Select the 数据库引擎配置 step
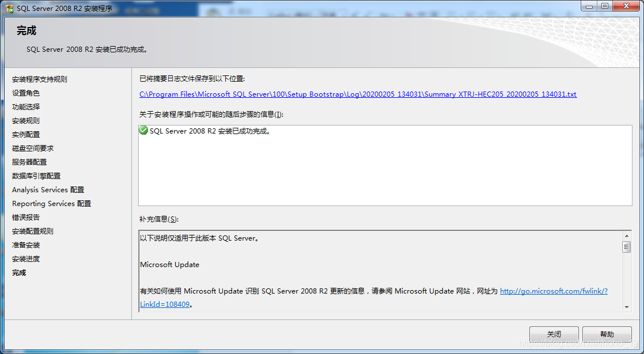 pos(36,176)
